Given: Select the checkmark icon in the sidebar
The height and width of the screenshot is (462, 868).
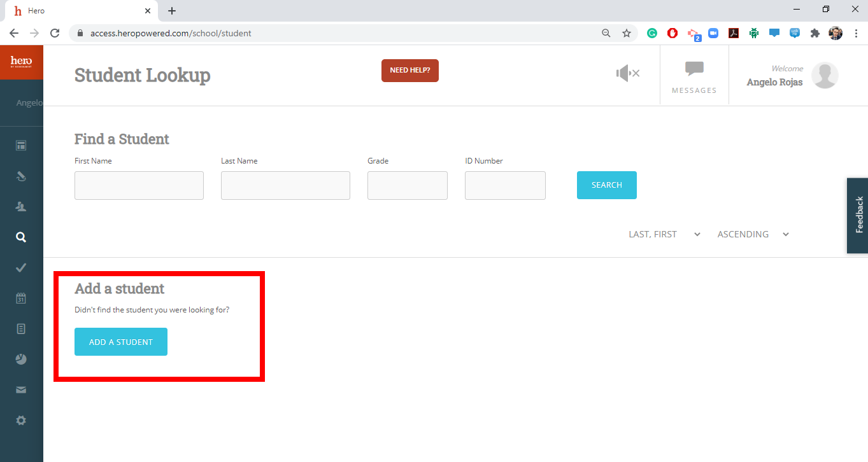Looking at the screenshot, I should coord(21,268).
